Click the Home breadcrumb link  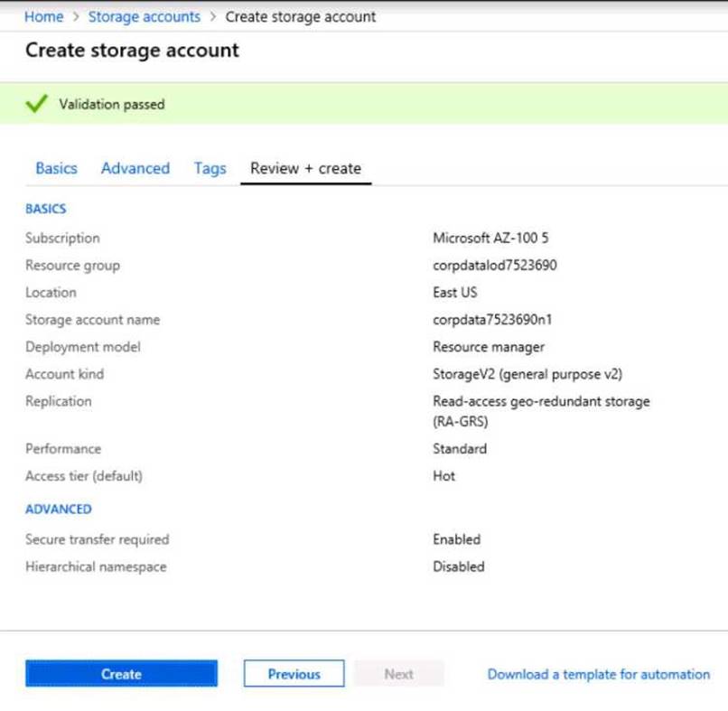[43, 17]
